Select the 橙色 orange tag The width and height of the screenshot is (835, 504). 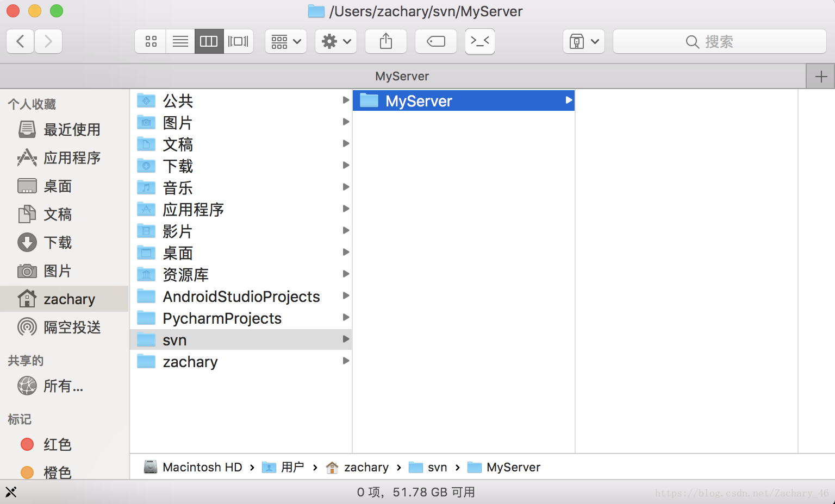[64, 472]
